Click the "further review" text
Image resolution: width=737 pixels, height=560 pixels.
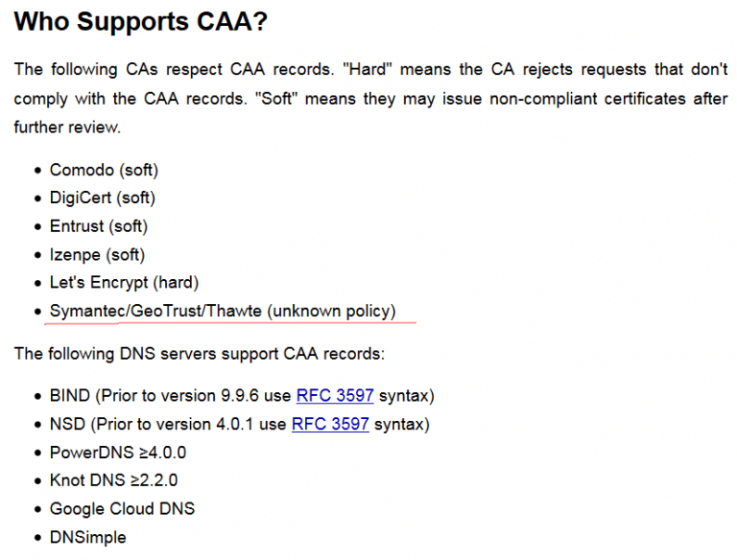point(67,127)
